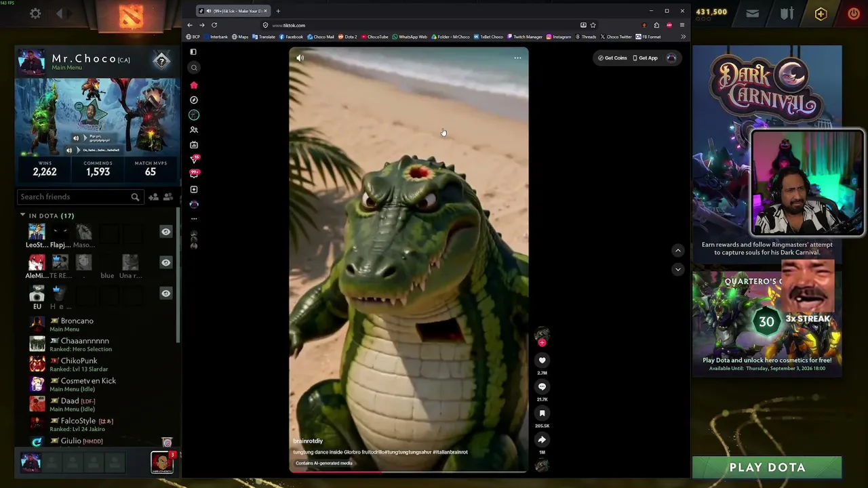Seek on the video progress bar
Screen dimensions: 868x488
[x=409, y=472]
